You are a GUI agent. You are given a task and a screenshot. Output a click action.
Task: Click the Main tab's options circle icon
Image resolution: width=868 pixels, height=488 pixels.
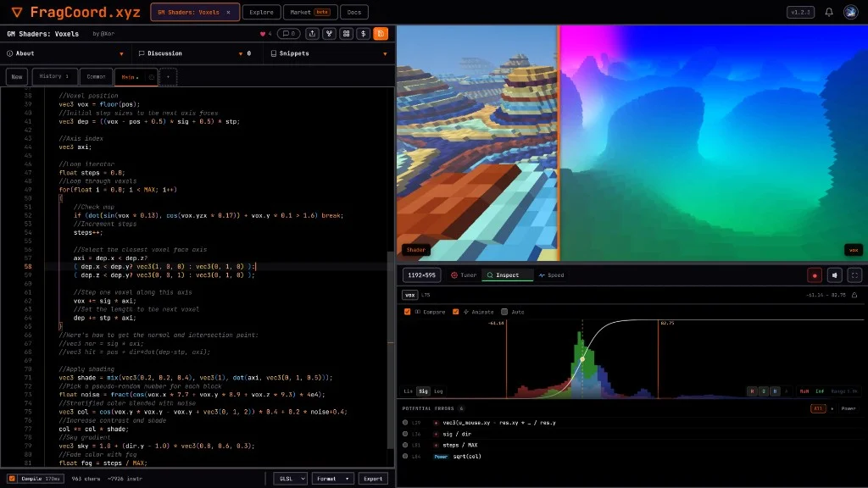point(151,77)
